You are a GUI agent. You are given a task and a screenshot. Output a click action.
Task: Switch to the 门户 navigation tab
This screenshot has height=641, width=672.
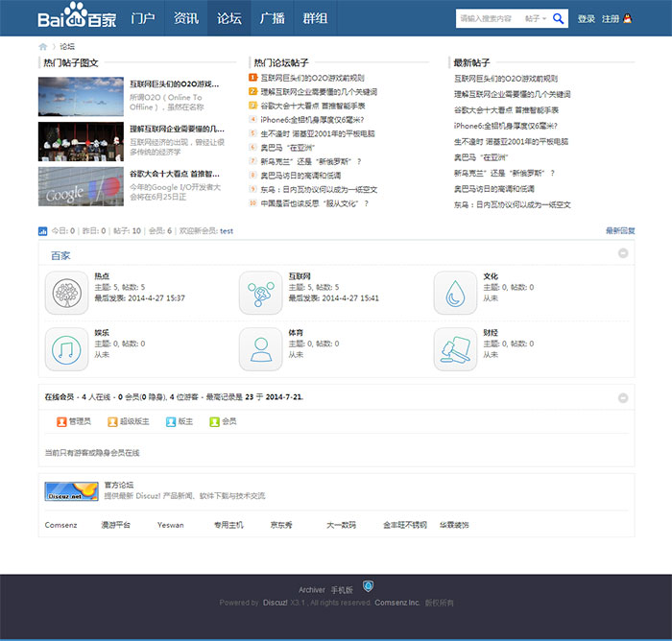tap(143, 18)
